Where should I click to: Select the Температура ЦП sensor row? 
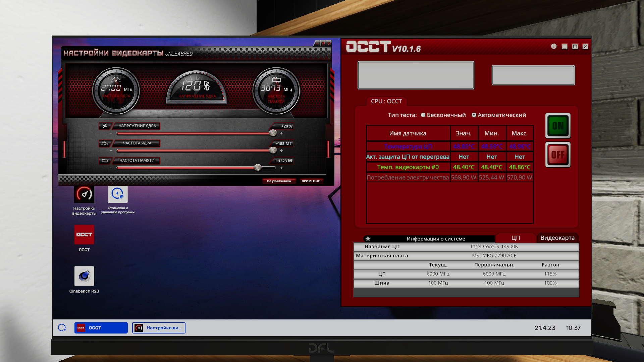[450, 146]
